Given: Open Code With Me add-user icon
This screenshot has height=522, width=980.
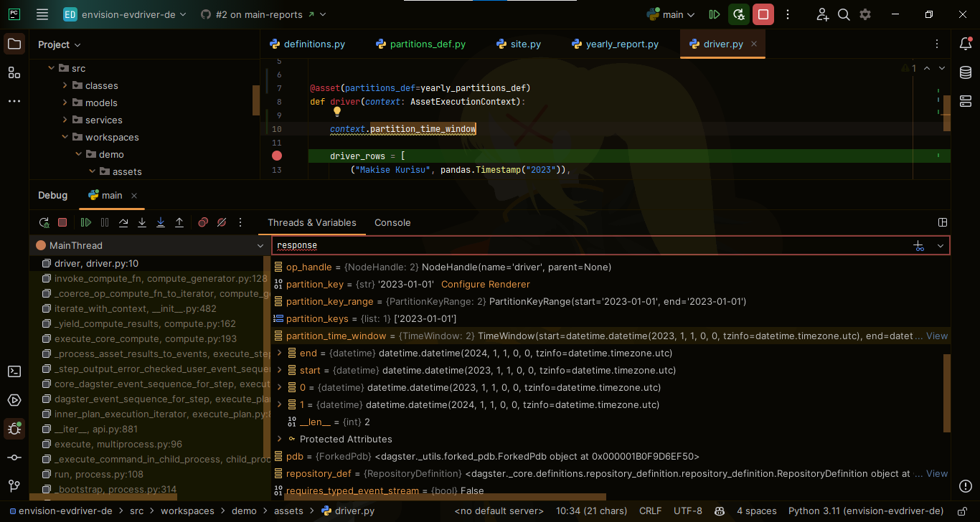Looking at the screenshot, I should [823, 14].
